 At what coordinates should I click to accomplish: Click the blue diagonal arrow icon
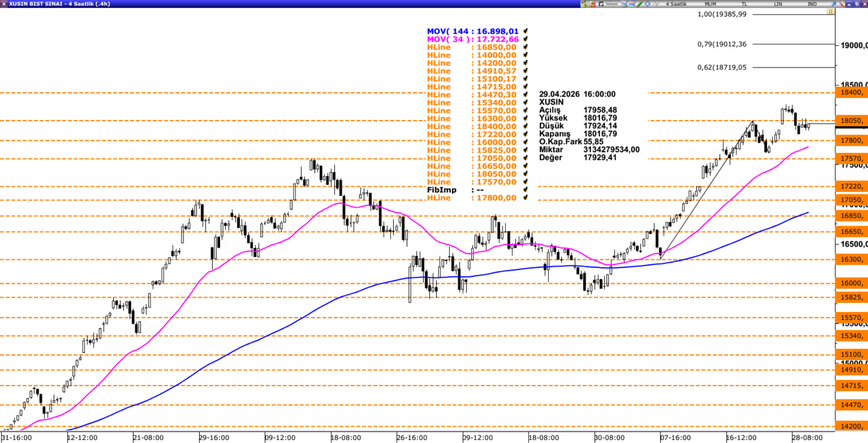pyautogui.click(x=834, y=4)
